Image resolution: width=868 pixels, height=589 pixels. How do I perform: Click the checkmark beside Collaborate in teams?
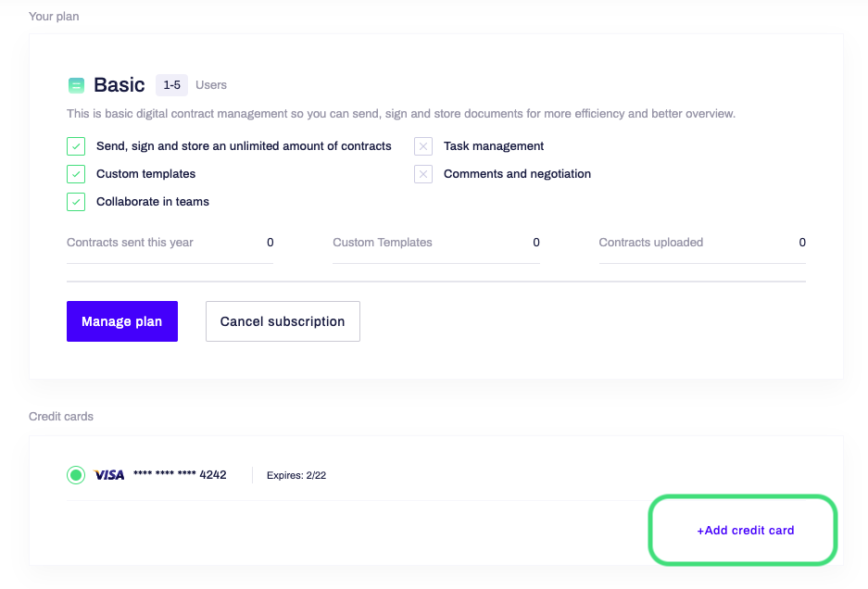(76, 202)
